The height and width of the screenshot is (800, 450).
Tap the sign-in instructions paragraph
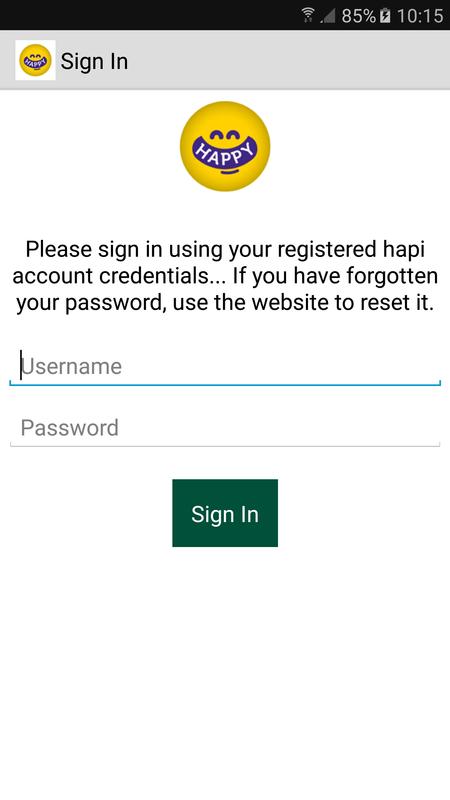[225, 276]
